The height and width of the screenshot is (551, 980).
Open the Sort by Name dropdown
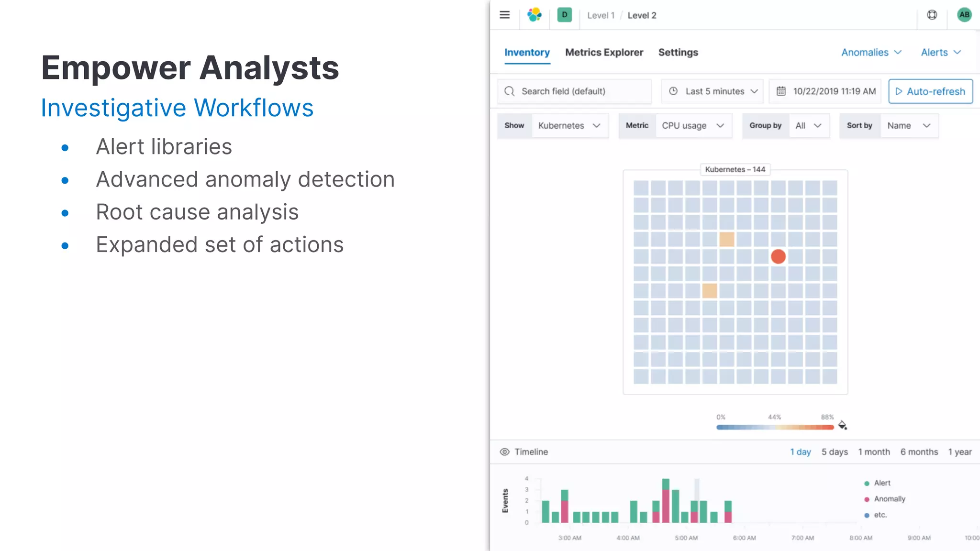pyautogui.click(x=889, y=126)
